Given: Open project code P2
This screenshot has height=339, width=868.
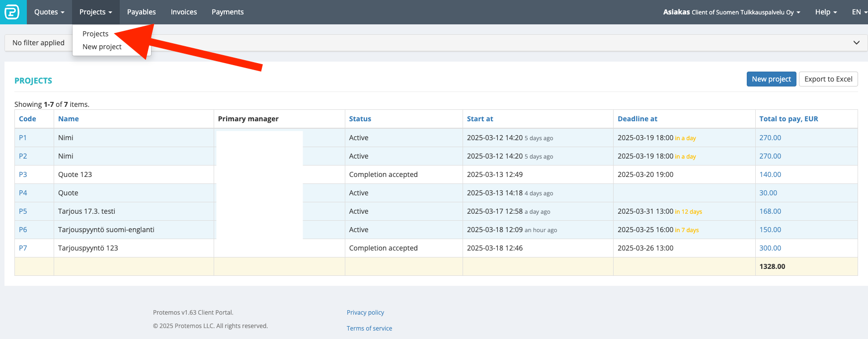Looking at the screenshot, I should 23,156.
